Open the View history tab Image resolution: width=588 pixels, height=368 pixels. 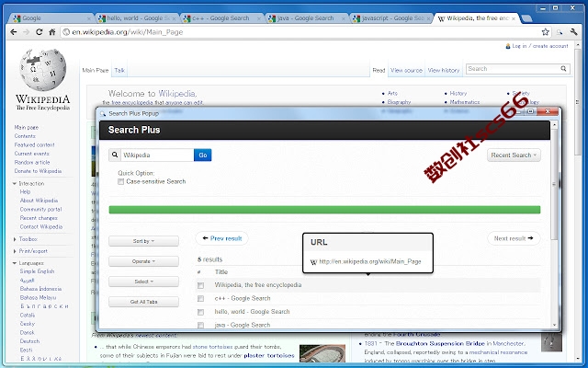(x=444, y=70)
